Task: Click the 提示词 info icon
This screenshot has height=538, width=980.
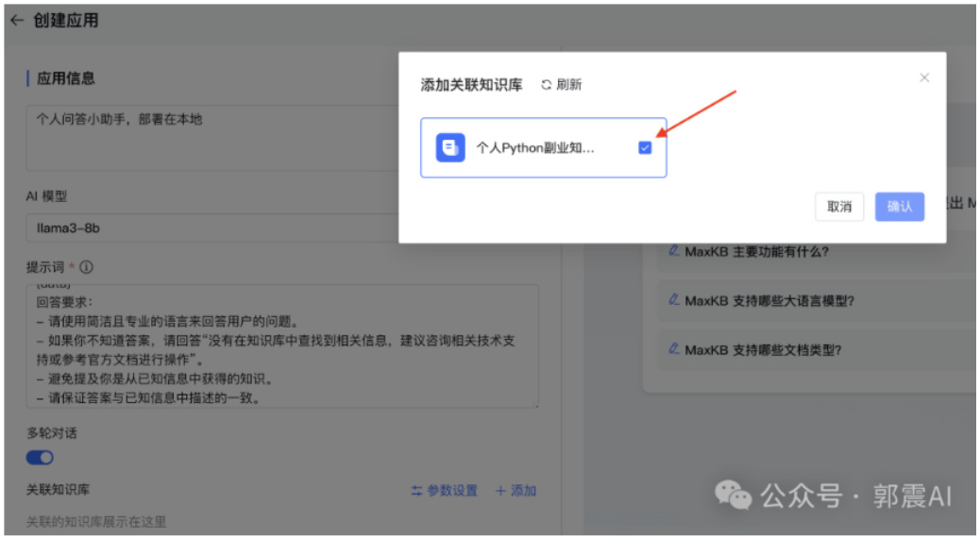Action: coord(87,267)
